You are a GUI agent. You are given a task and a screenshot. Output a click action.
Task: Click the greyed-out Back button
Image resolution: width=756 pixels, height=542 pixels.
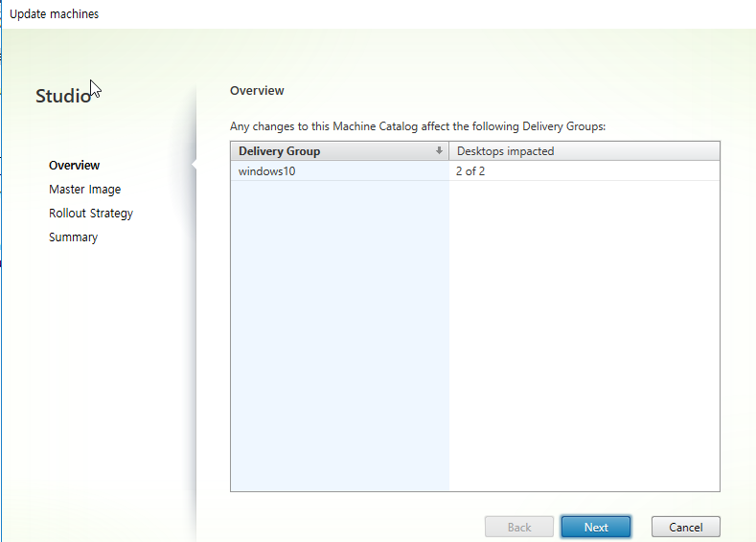pyautogui.click(x=519, y=527)
